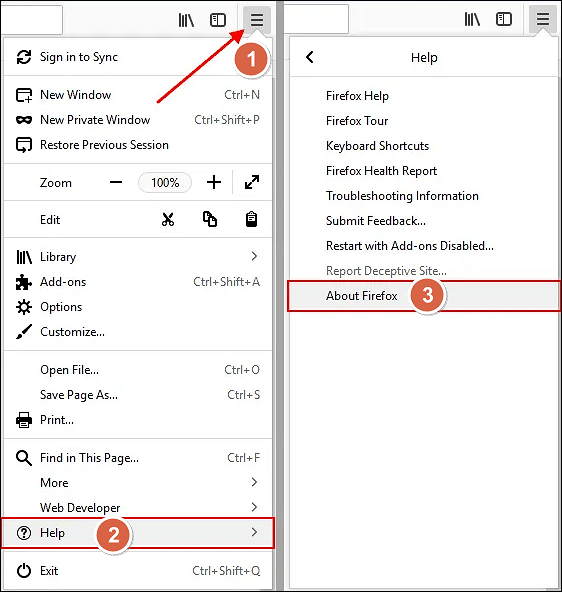Choose Find in This Page...
The height and width of the screenshot is (592, 562).
[x=138, y=458]
